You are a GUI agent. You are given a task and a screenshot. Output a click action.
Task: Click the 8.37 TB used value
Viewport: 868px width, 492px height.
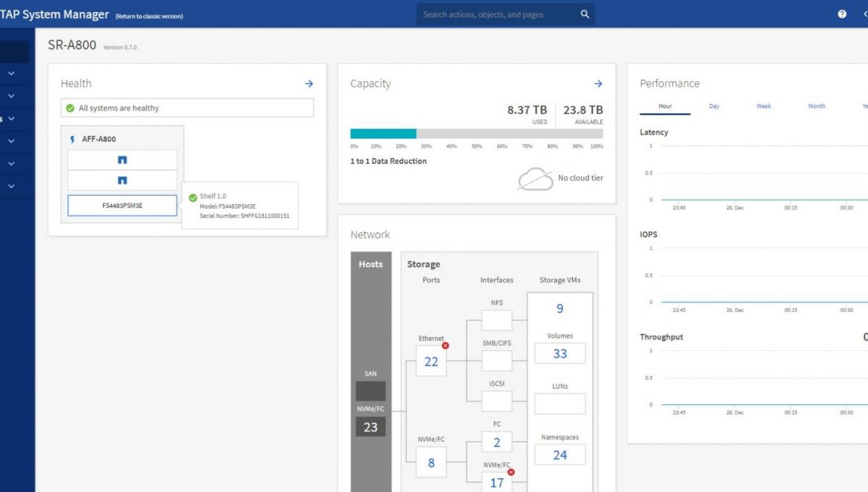pos(527,110)
